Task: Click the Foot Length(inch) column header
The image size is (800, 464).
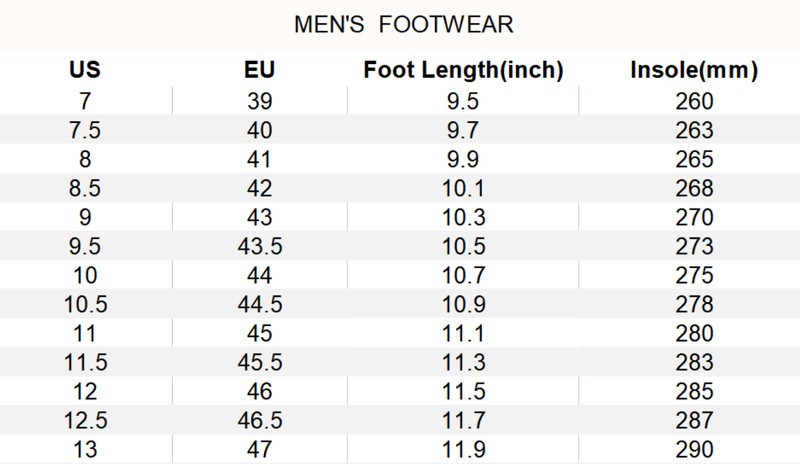Action: click(463, 72)
